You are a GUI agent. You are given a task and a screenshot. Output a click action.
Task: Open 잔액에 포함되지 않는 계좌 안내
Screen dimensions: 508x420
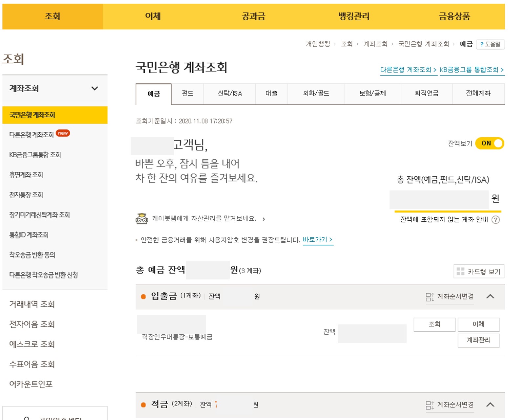444,220
